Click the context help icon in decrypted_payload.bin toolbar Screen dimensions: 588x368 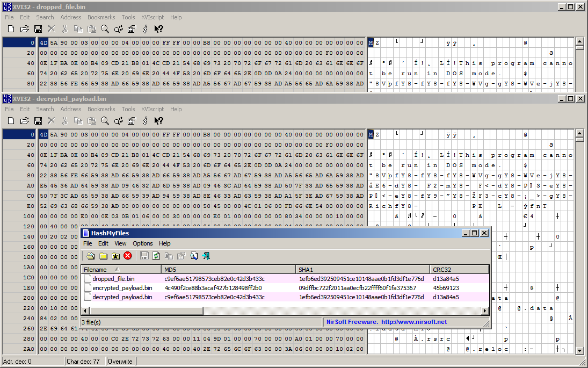(158, 121)
